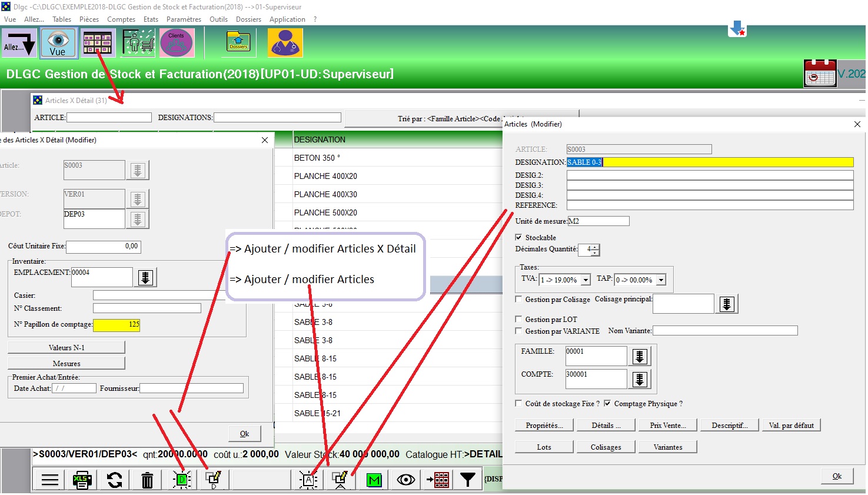This screenshot has height=495, width=868.
Task: Export to XLS printer icon
Action: click(x=82, y=480)
